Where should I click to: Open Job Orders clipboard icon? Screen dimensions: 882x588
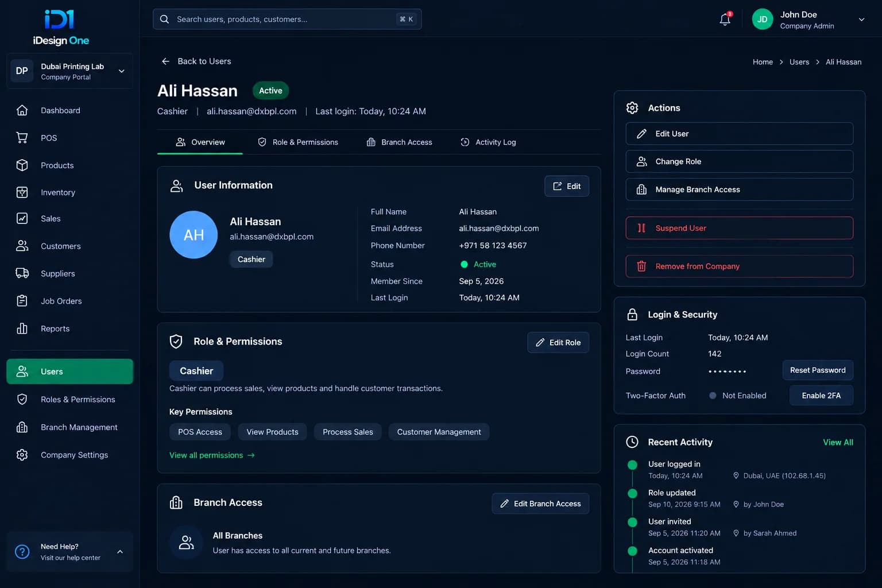[x=22, y=301]
